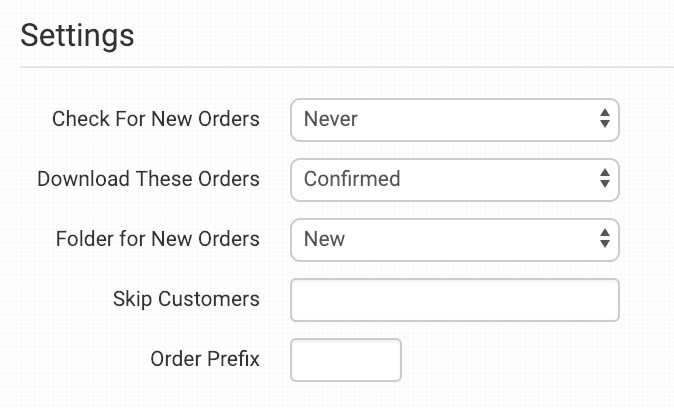Click the double-arrow icon beside Confirmed

604,179
